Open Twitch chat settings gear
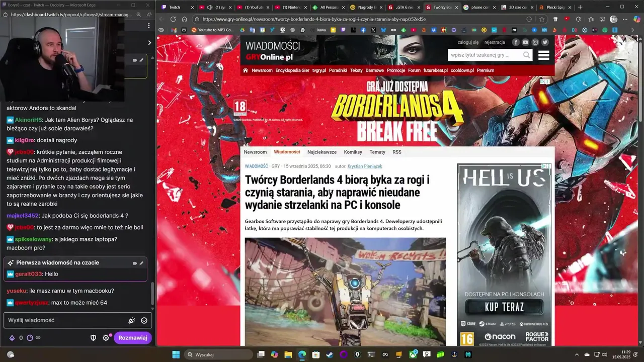 tap(106, 338)
